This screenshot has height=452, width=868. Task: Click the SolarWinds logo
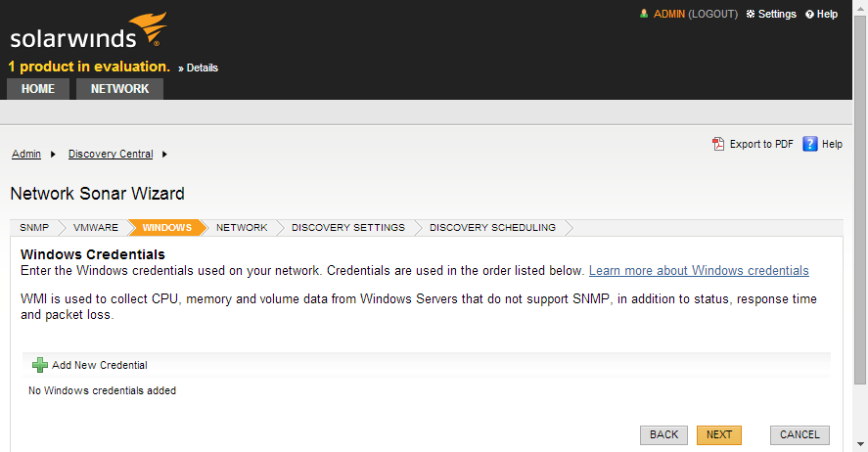click(x=89, y=31)
